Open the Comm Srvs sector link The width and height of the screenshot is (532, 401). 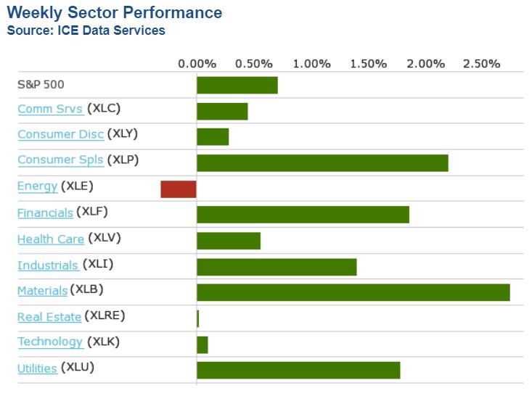pyautogui.click(x=50, y=109)
